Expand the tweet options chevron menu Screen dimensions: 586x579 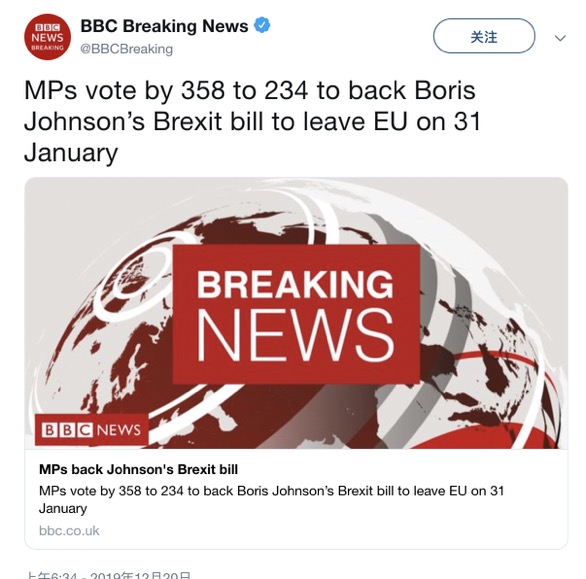[560, 38]
